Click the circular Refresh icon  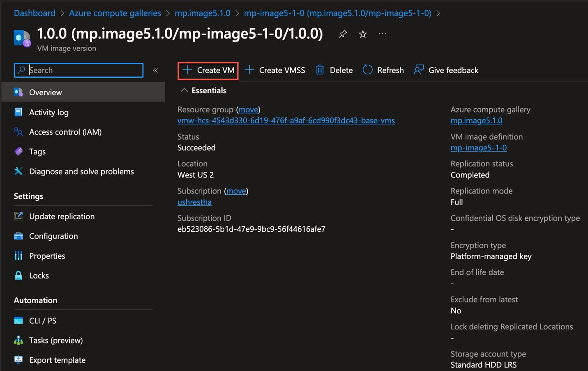click(x=367, y=70)
